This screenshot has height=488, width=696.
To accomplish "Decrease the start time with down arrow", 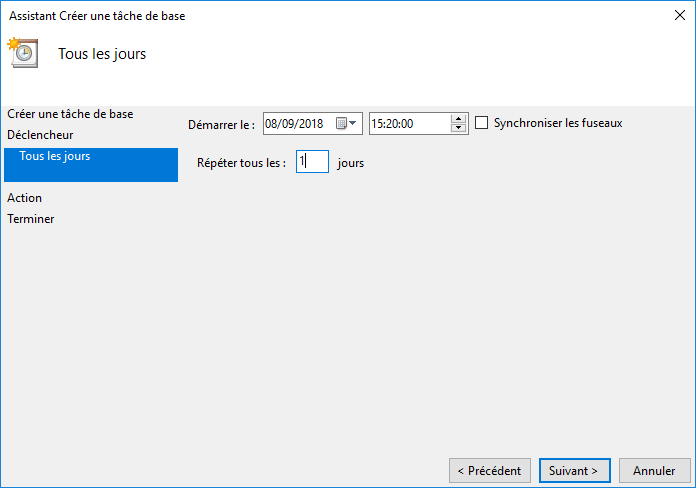I will (458, 128).
